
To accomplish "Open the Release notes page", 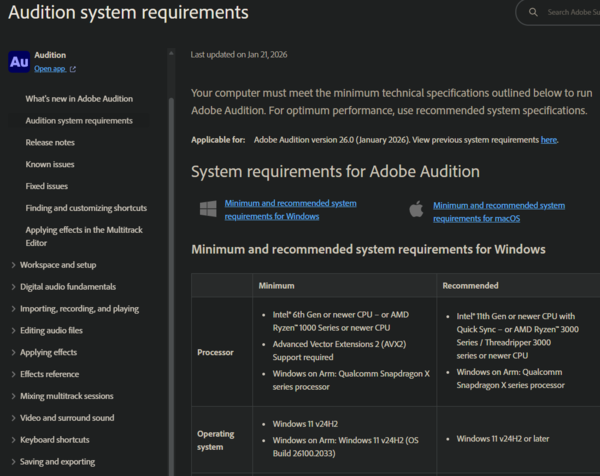I will tap(50, 142).
